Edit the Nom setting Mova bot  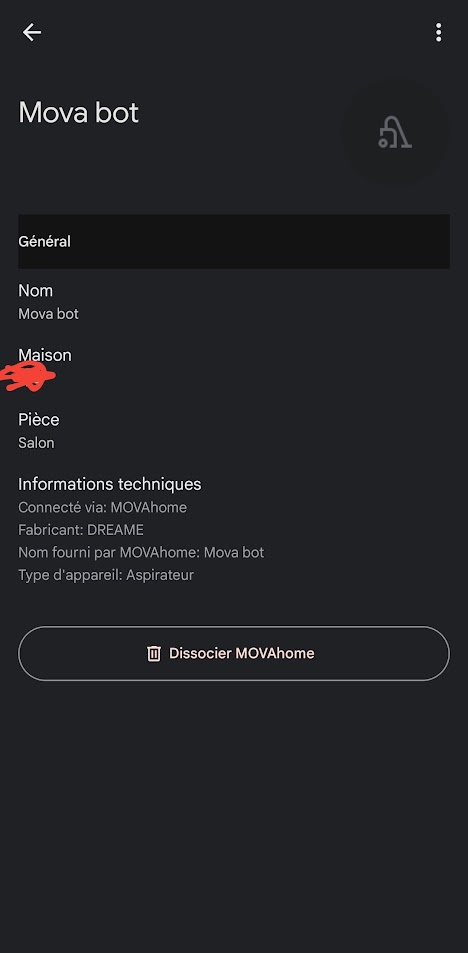[x=234, y=301]
